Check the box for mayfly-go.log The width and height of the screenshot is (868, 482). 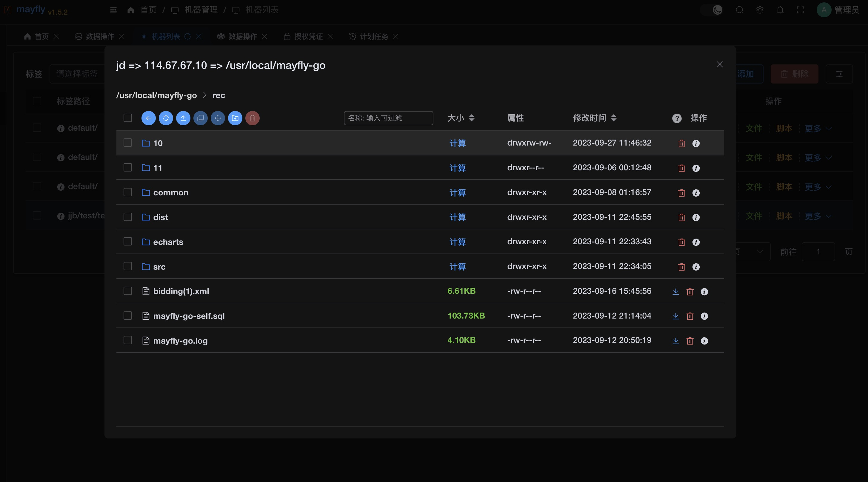point(127,340)
